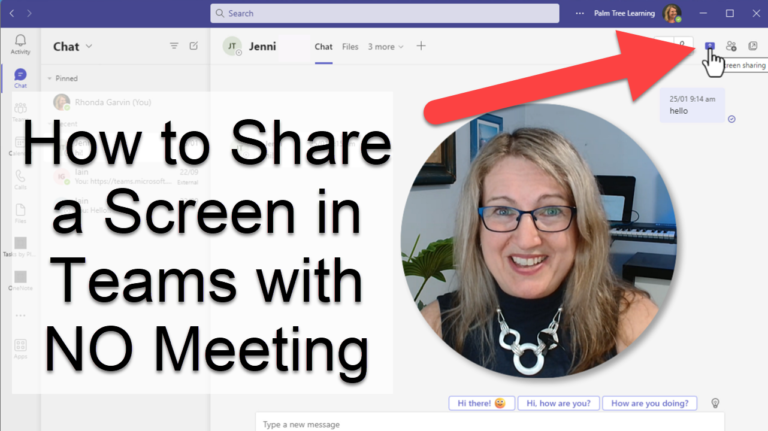Click the Search box
This screenshot has width=768, height=431.
click(x=384, y=13)
